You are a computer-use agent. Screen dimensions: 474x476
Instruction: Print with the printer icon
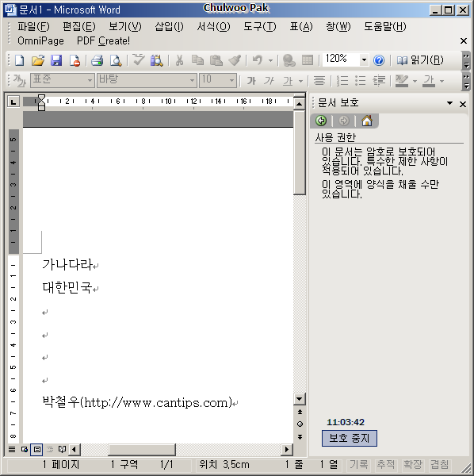click(x=97, y=60)
